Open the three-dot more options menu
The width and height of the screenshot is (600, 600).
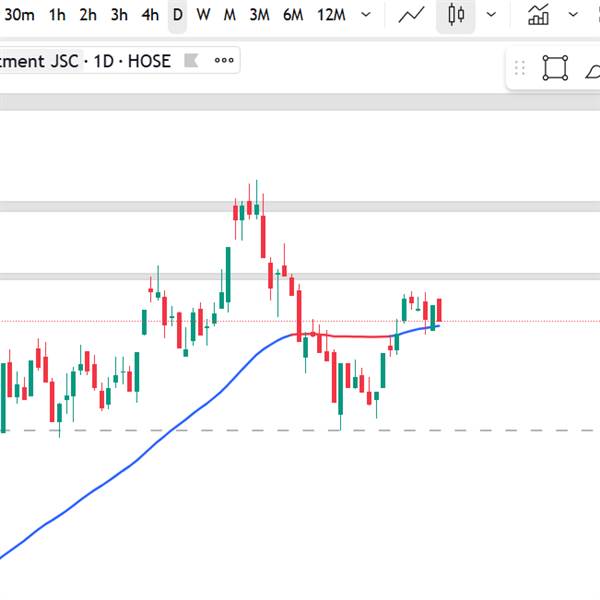(224, 60)
